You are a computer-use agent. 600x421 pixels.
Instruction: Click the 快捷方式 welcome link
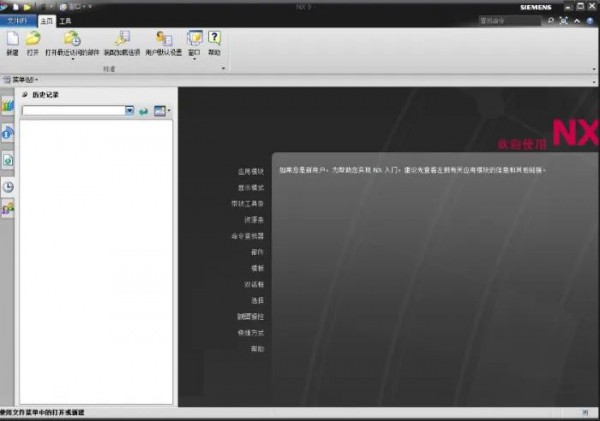click(251, 333)
